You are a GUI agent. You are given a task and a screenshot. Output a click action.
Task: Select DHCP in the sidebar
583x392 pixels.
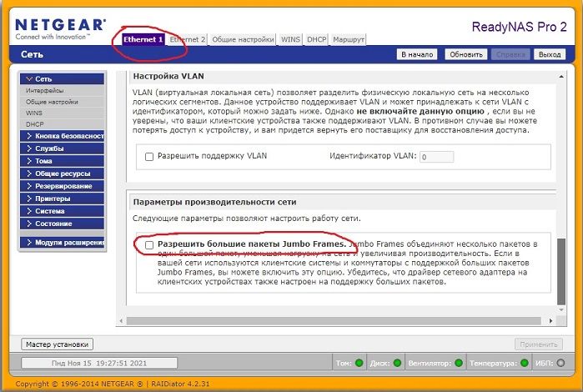(34, 124)
